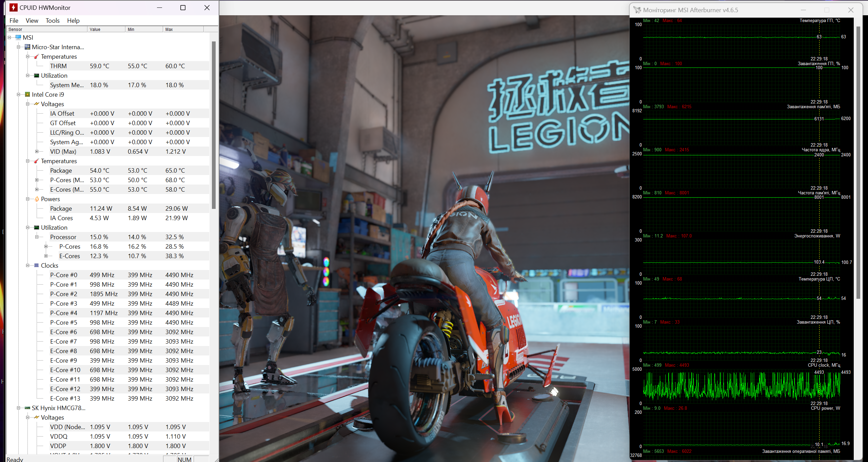Click the thermometer icon beside THRM's Temperatures node
The height and width of the screenshot is (462, 868).
click(x=37, y=56)
